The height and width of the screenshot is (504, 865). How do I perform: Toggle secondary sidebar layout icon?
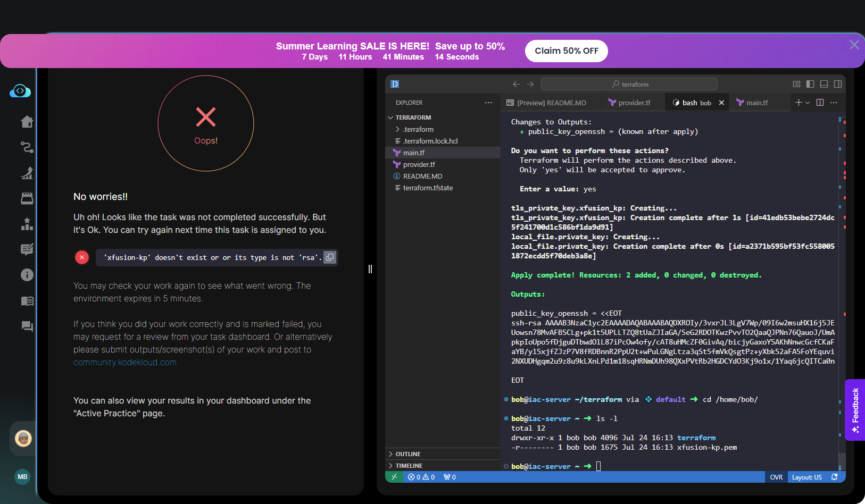[838, 84]
